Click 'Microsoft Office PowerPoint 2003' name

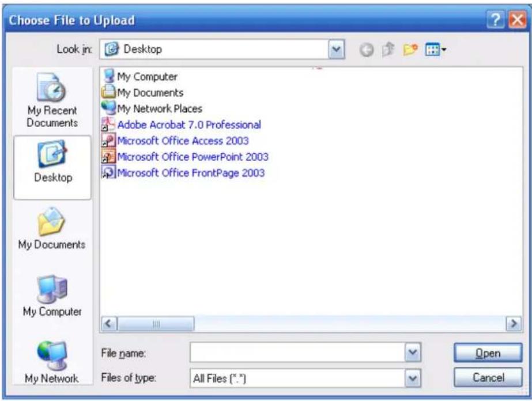point(193,156)
